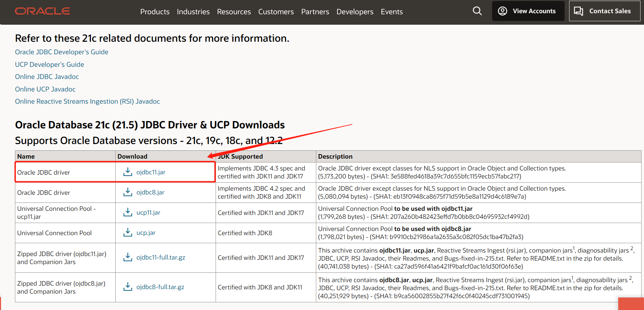This screenshot has width=644, height=310.
Task: Select 'Zipped JDBC driver (ojdbc11.jar)' name cell
Action: tap(65, 258)
